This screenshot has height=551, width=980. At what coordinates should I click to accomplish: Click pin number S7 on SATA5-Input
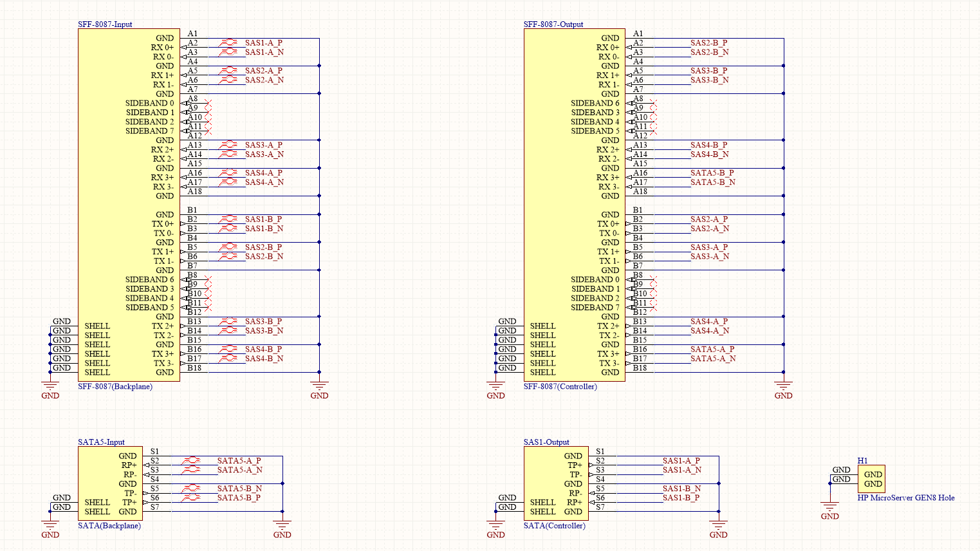(154, 507)
